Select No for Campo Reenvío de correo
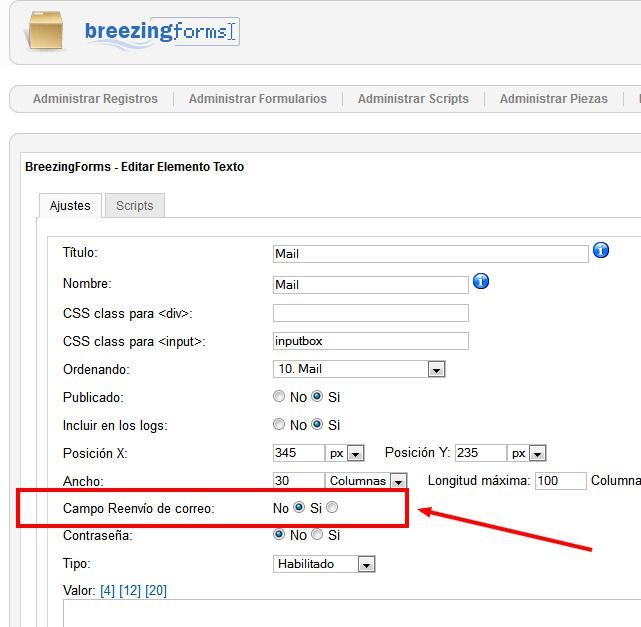Viewport: 641px width, 627px height. [x=299, y=507]
